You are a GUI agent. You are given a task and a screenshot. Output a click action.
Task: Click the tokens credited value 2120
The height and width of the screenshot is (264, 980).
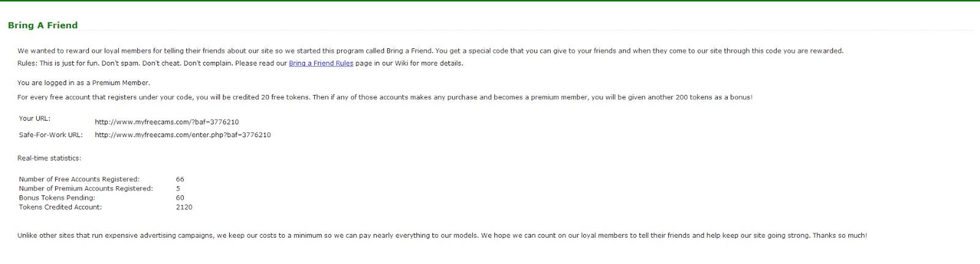pos(184,207)
